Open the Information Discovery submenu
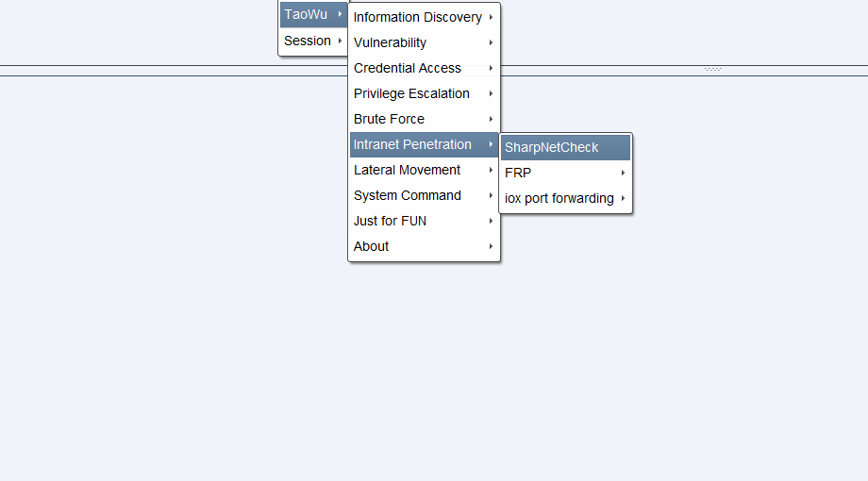The height and width of the screenshot is (481, 868). coord(417,17)
